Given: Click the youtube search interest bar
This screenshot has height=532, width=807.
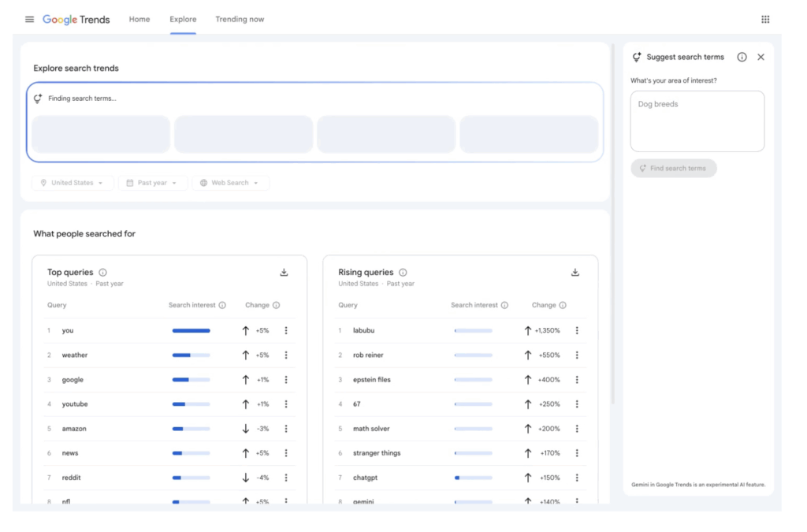Looking at the screenshot, I should 191,404.
